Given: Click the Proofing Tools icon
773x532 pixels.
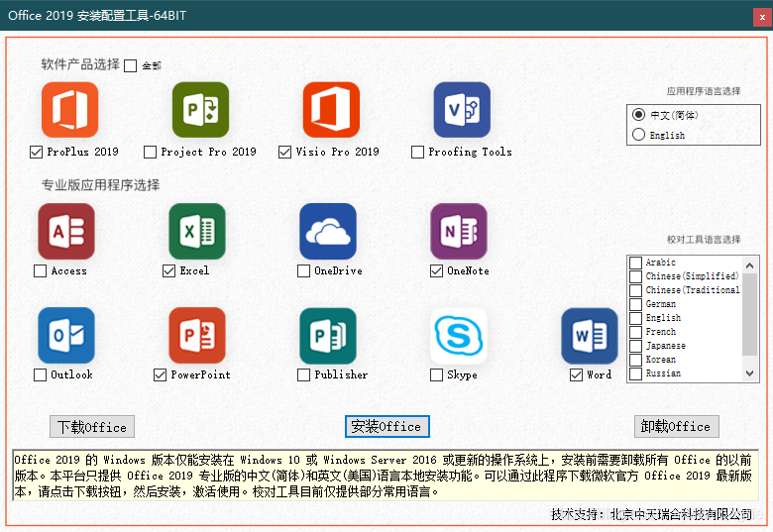Looking at the screenshot, I should (462, 109).
